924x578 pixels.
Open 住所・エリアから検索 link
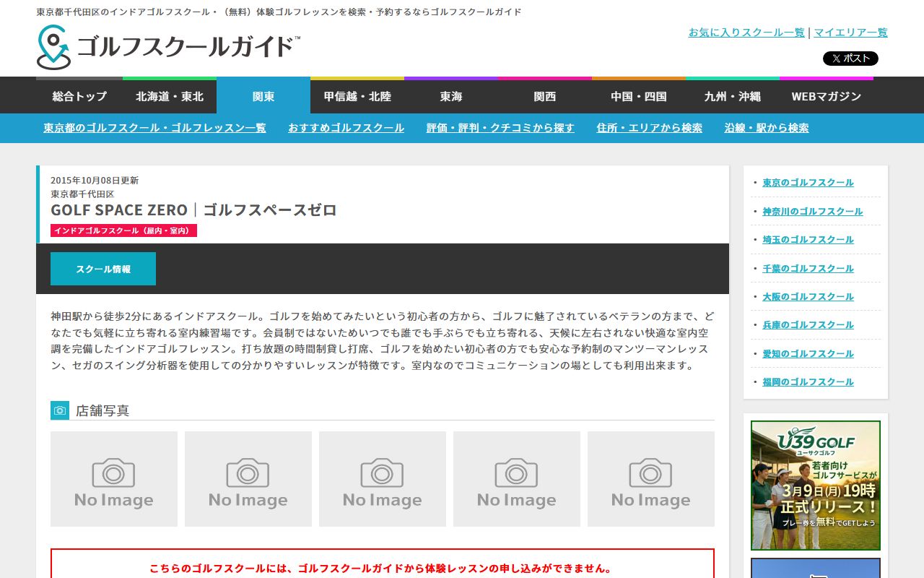pos(650,128)
